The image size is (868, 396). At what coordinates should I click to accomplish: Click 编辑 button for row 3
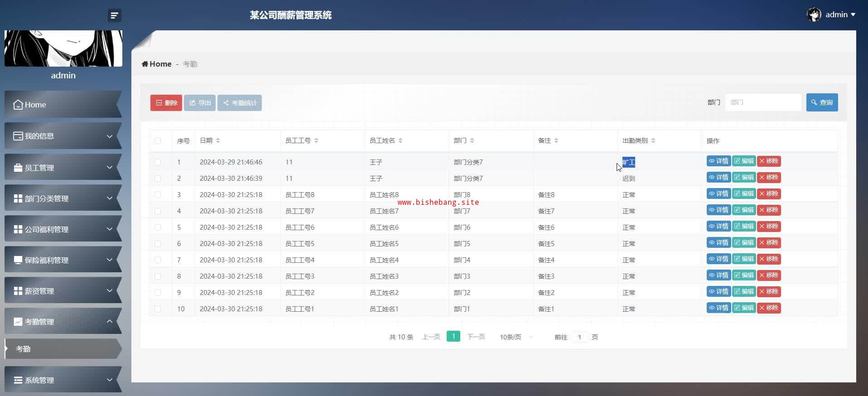pos(744,194)
